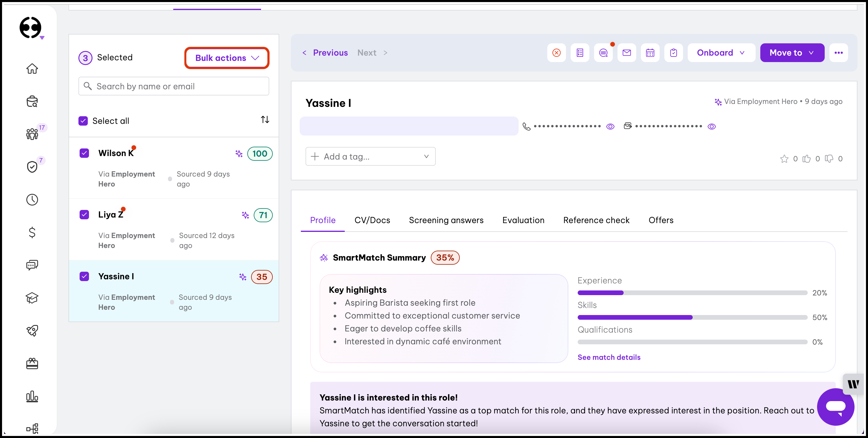
Task: Open the Screening answers tab
Action: click(446, 220)
